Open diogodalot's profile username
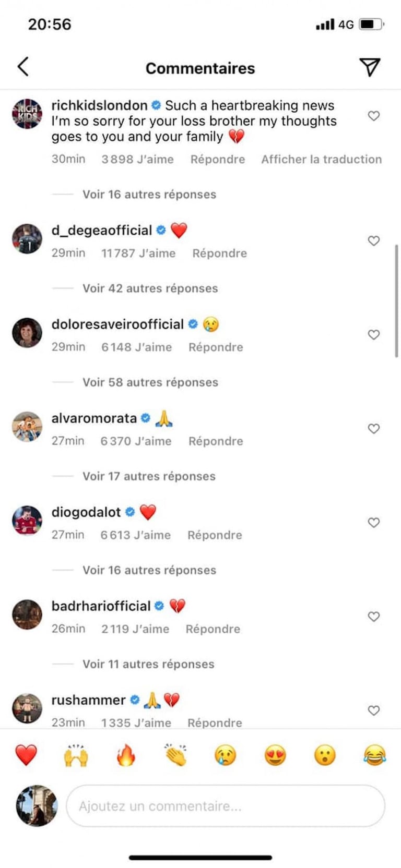Image resolution: width=401 pixels, height=868 pixels. (x=86, y=512)
